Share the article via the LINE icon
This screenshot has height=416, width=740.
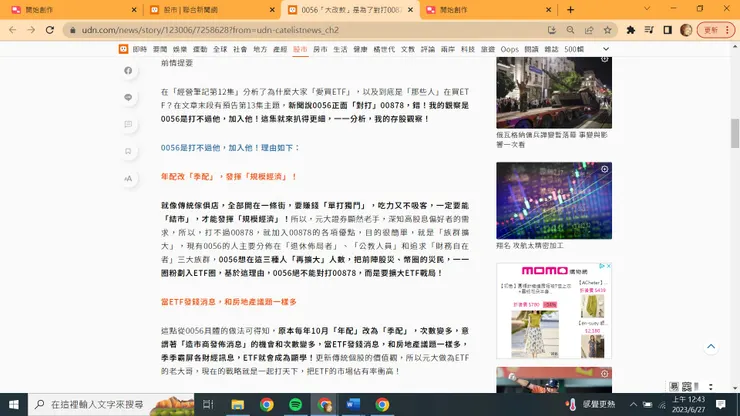(x=128, y=97)
